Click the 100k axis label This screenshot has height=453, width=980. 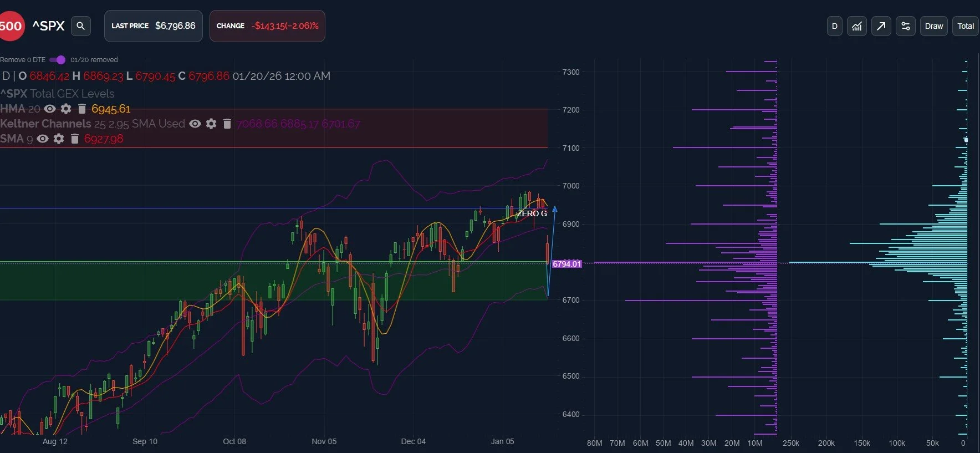pyautogui.click(x=897, y=443)
